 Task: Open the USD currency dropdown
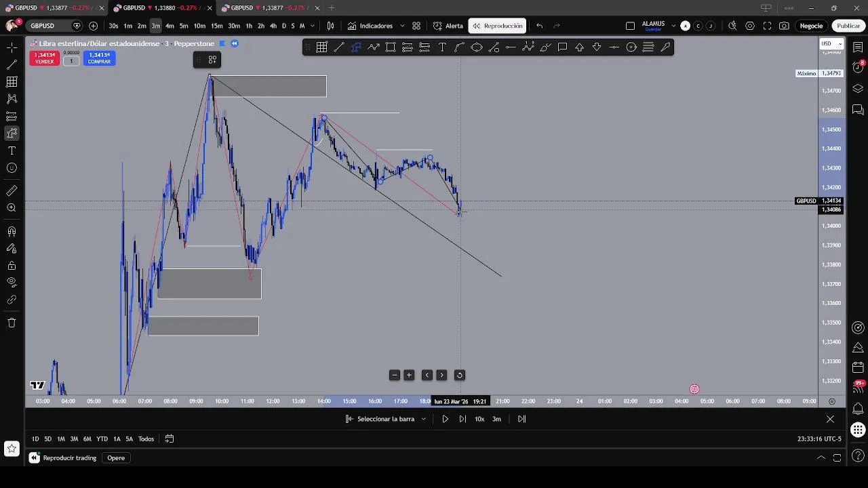coord(831,43)
